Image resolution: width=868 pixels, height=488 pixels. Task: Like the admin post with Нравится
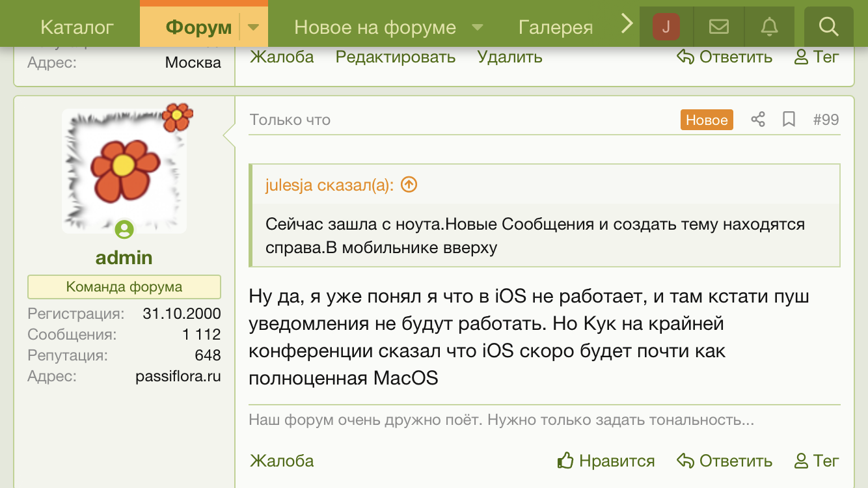pos(606,461)
